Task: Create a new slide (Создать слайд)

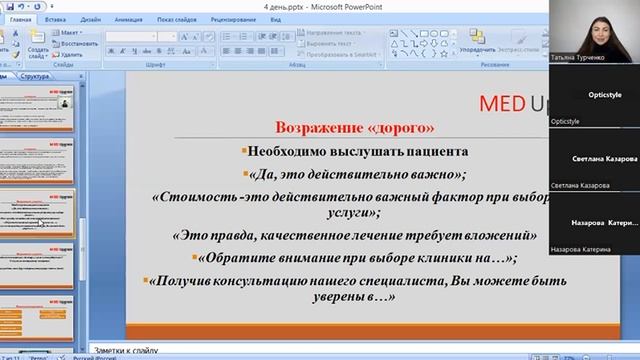Action: coord(38,44)
